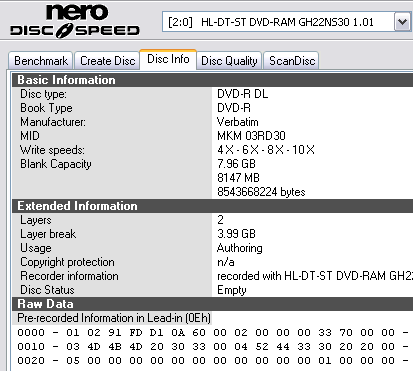
Task: Click the Raw Data section header
Action: click(213, 304)
